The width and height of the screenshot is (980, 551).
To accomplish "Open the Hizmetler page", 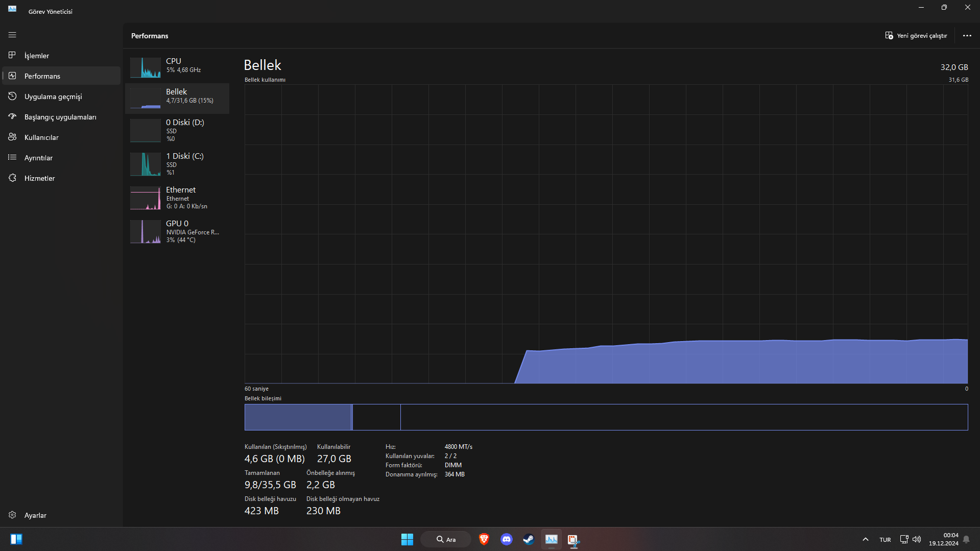I will coord(61,178).
